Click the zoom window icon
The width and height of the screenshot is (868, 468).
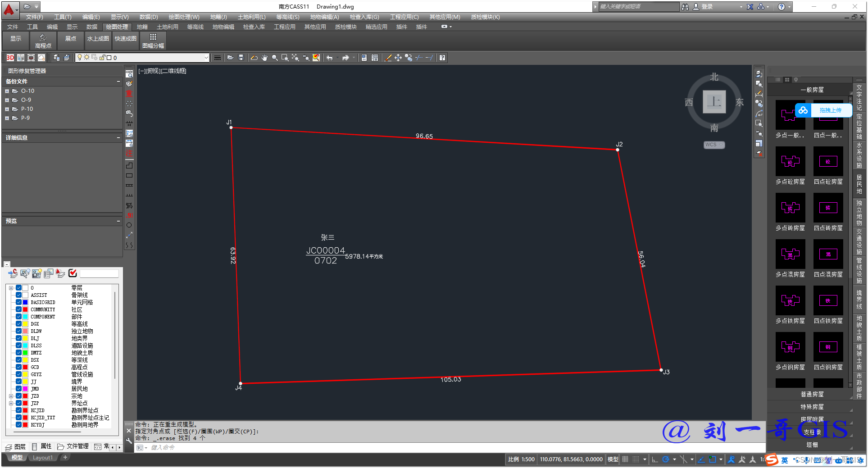tap(285, 58)
